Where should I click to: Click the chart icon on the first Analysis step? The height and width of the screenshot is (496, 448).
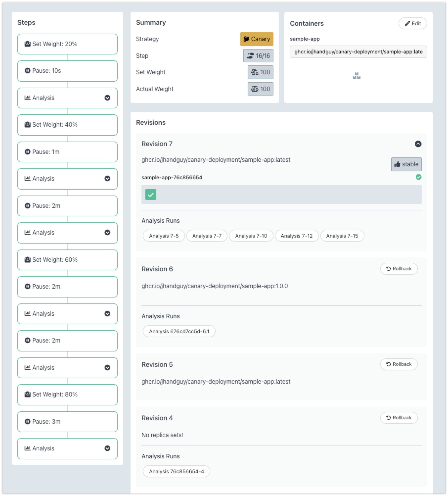pos(28,98)
